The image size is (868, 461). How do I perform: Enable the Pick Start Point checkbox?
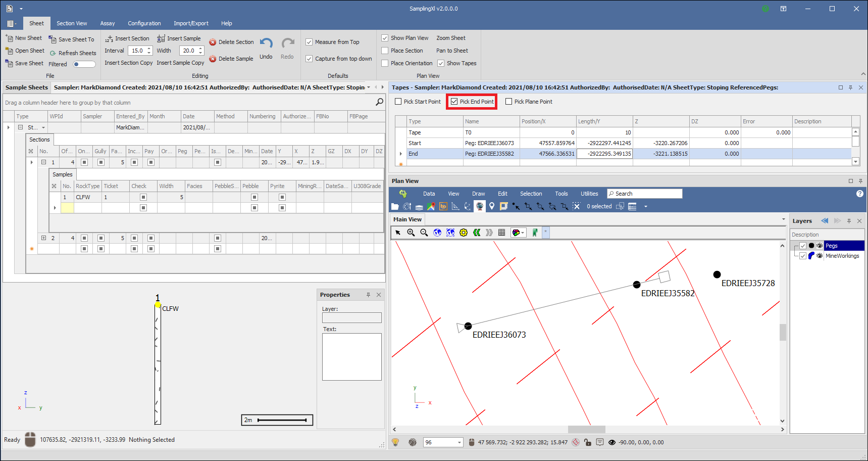(x=398, y=102)
